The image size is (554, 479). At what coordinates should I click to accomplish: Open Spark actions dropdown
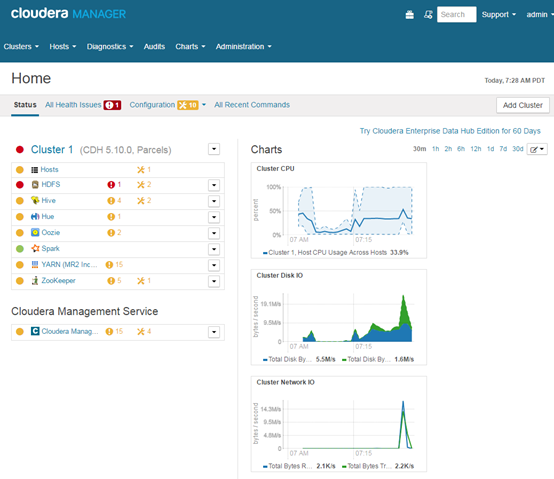[214, 249]
